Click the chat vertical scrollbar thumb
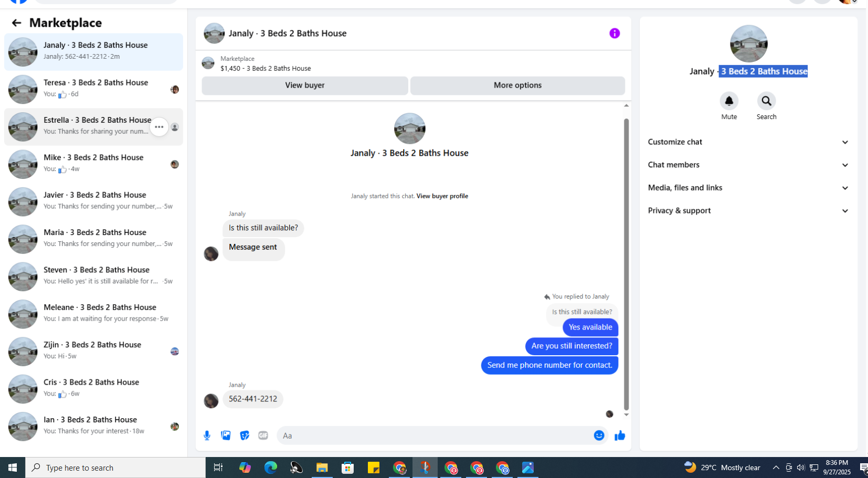Image resolution: width=868 pixels, height=478 pixels. click(626, 264)
